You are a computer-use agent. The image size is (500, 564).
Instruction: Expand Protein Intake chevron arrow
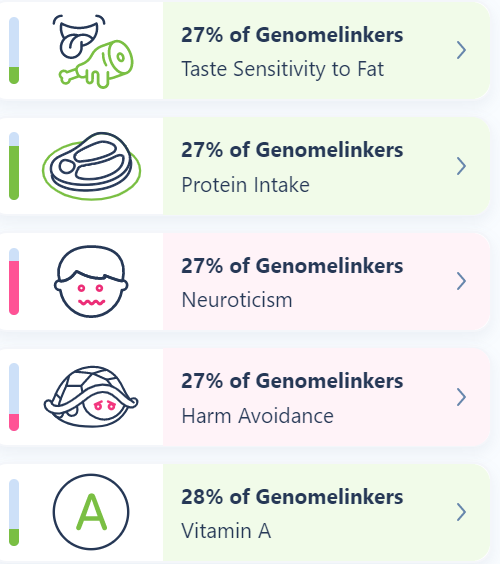(461, 166)
